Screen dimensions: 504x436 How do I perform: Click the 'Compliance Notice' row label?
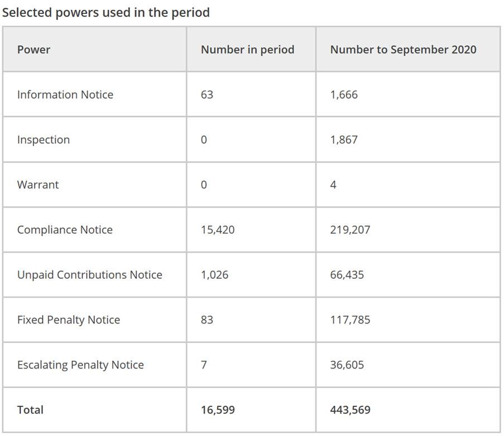click(65, 230)
